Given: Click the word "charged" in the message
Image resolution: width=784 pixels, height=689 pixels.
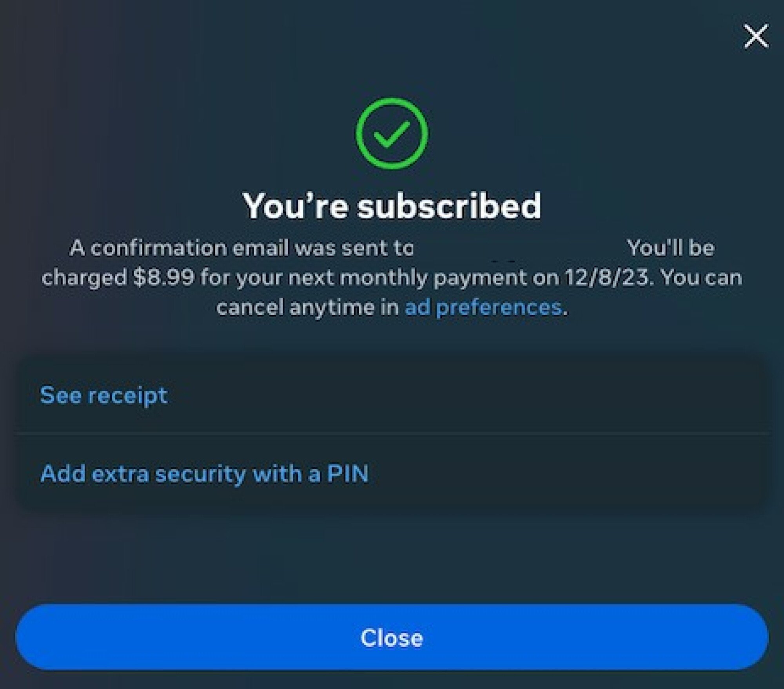Looking at the screenshot, I should click(84, 278).
